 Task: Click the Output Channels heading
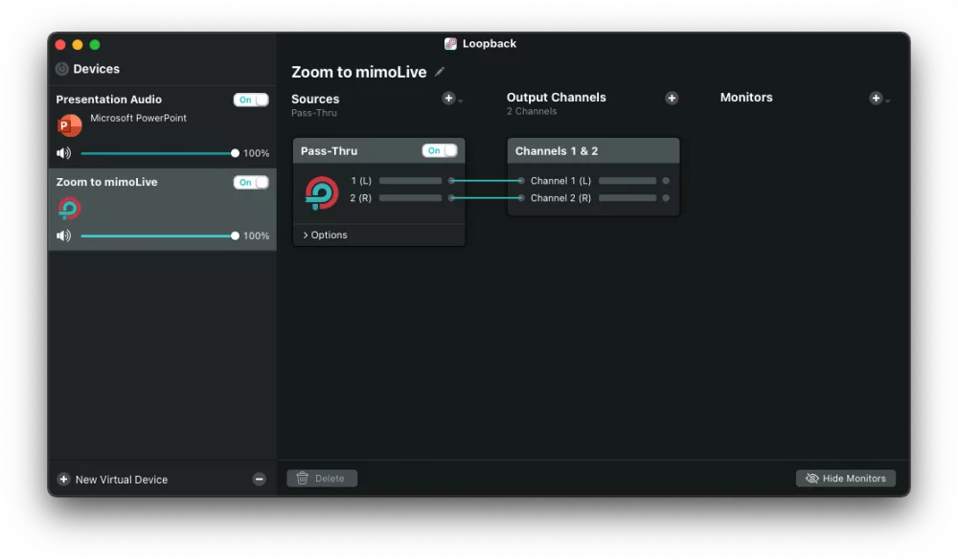tap(556, 98)
